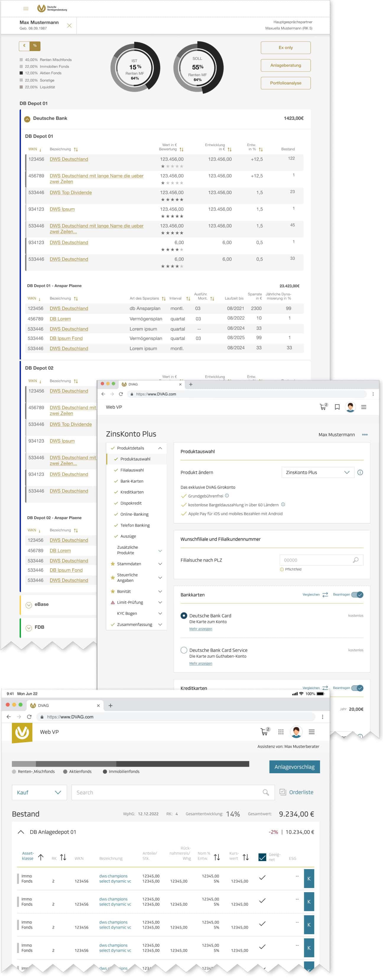Image resolution: width=383 pixels, height=980 pixels.
Task: Open three-dots options next to Max Mustermann
Action: 365,435
